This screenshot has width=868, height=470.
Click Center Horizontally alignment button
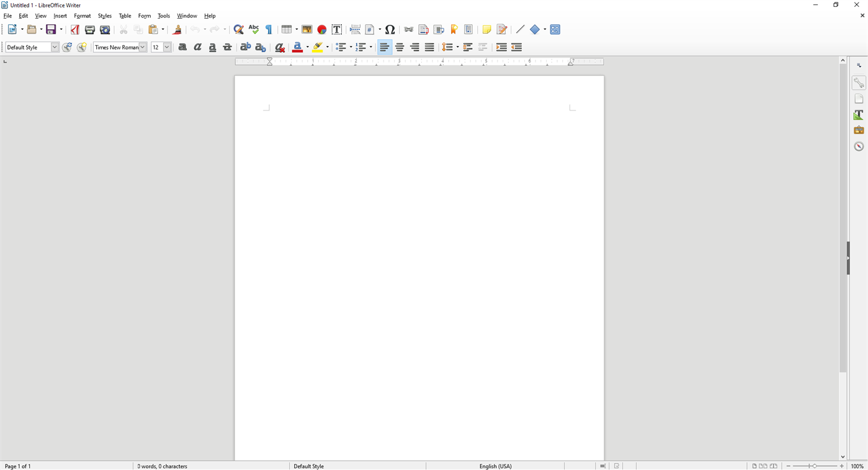[x=400, y=47]
